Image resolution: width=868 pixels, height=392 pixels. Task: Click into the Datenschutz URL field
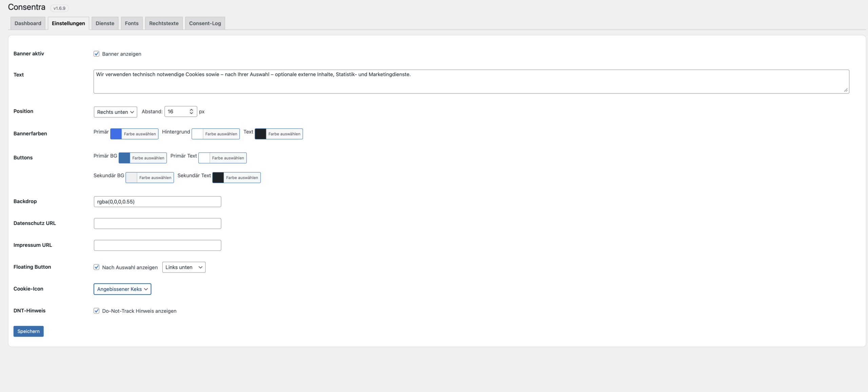(157, 223)
